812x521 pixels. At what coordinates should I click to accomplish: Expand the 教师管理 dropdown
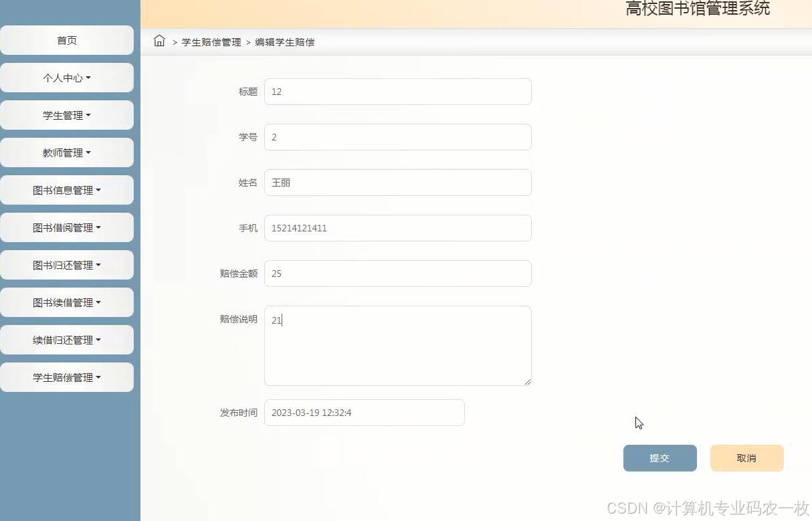[x=67, y=152]
